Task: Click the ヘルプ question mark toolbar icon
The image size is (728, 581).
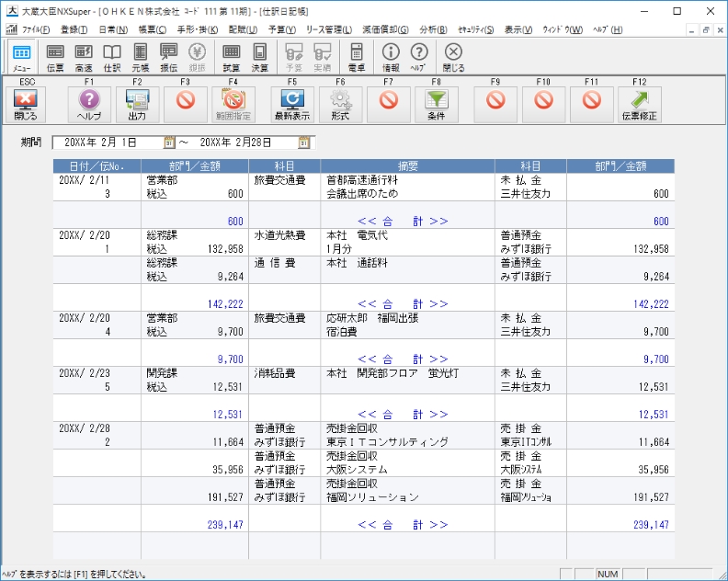Action: click(419, 58)
